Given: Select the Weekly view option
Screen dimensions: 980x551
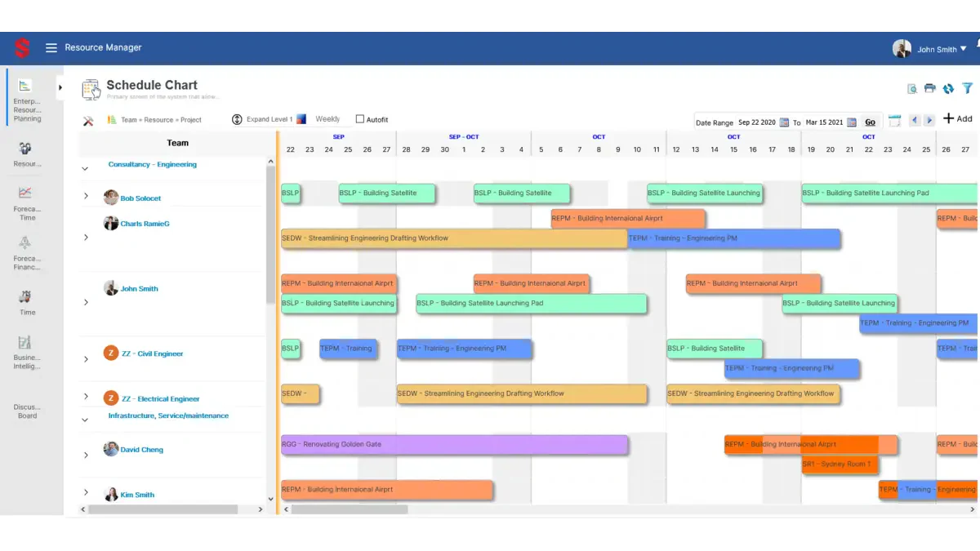Looking at the screenshot, I should click(x=327, y=119).
